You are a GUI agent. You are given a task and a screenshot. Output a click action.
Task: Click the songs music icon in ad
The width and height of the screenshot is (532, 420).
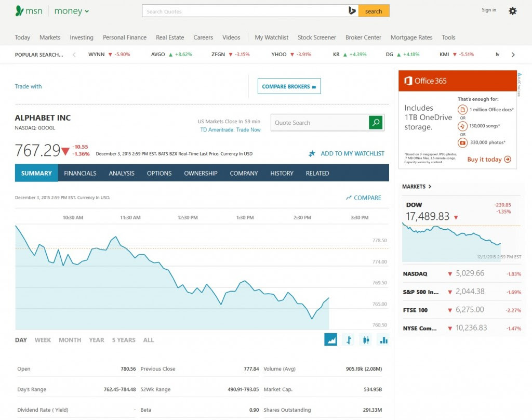click(x=462, y=126)
